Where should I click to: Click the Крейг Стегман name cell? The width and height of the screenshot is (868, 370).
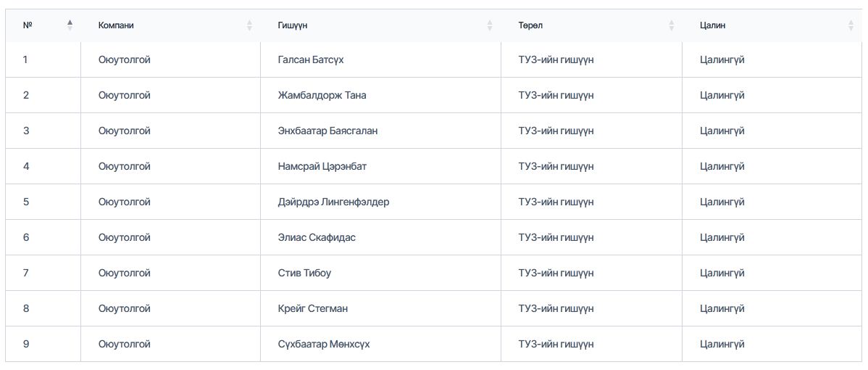point(312,308)
